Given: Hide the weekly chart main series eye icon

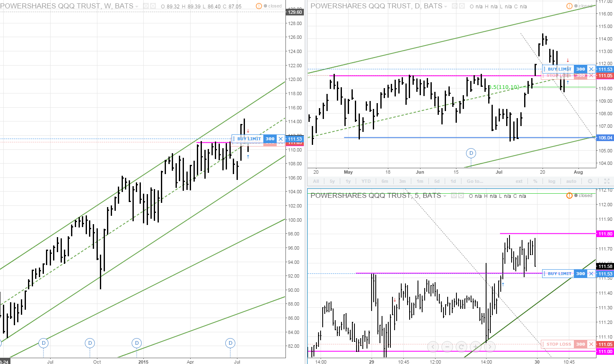Looking at the screenshot, I should pos(146,6).
